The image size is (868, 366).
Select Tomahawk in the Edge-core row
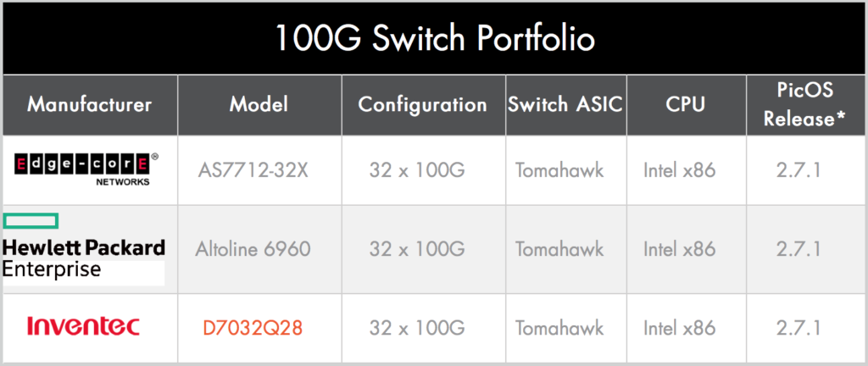(x=559, y=170)
